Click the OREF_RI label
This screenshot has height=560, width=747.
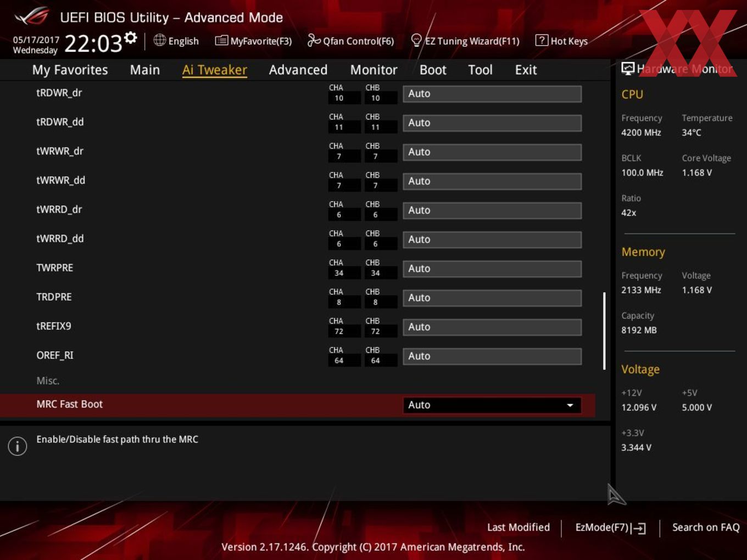click(x=54, y=355)
